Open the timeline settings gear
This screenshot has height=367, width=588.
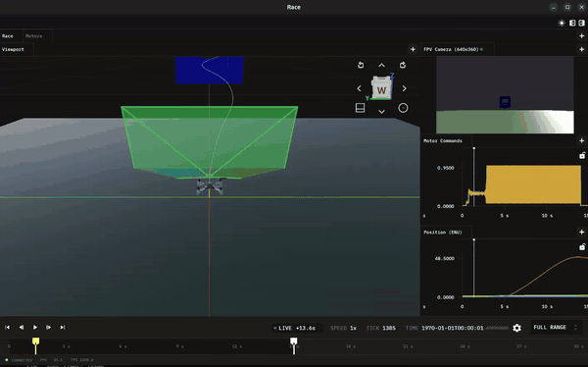click(516, 328)
